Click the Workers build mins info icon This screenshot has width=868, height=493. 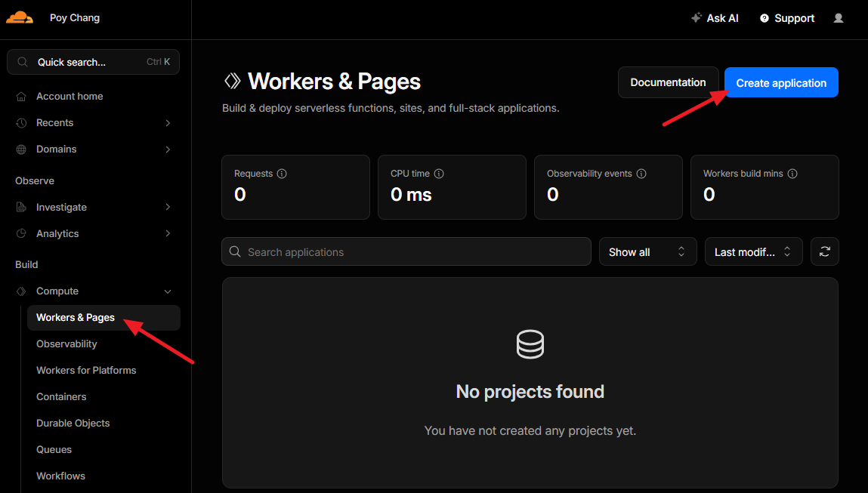(x=792, y=174)
